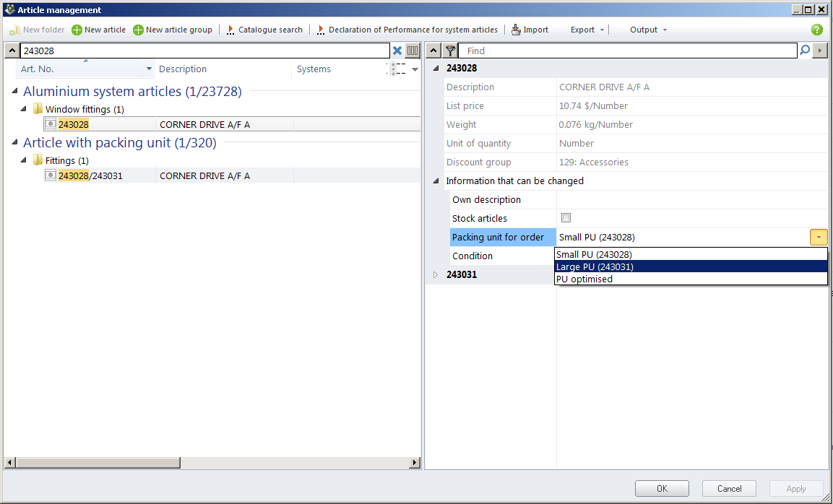Expand the 243031 section
Screen dimensions: 833x504
click(x=436, y=274)
